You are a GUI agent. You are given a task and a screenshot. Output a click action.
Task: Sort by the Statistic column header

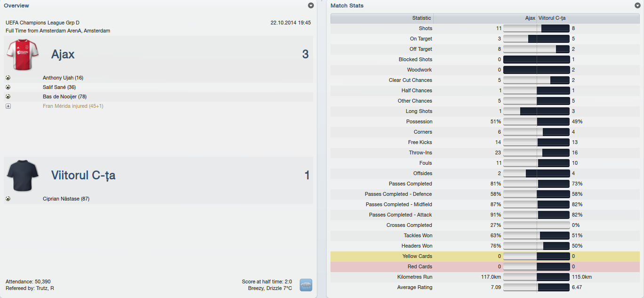click(421, 18)
